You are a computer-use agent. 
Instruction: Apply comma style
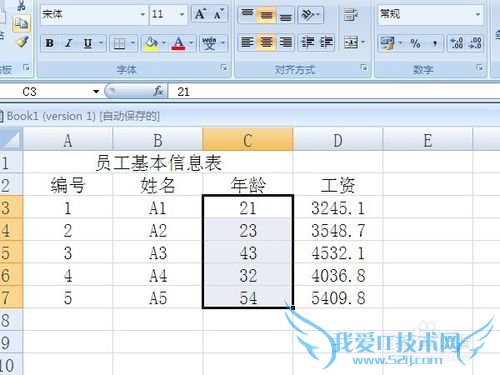(x=435, y=43)
